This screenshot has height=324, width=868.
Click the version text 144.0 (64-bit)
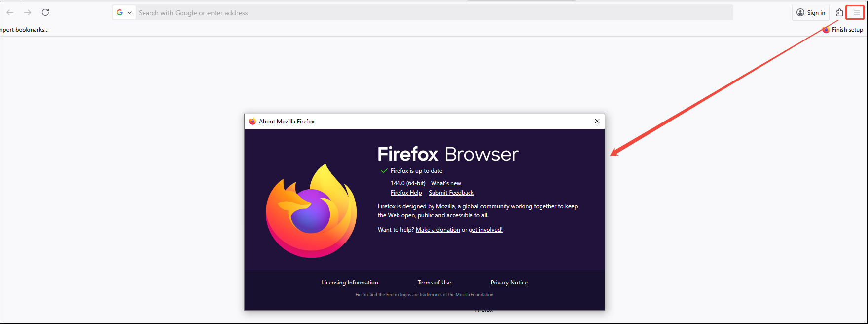(408, 183)
